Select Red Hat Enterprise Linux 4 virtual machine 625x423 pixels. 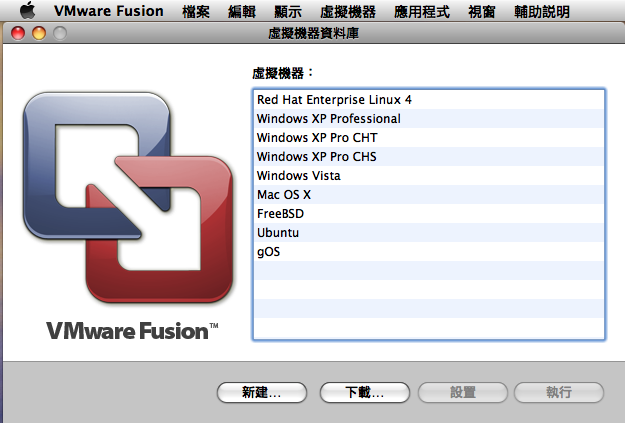tap(429, 99)
